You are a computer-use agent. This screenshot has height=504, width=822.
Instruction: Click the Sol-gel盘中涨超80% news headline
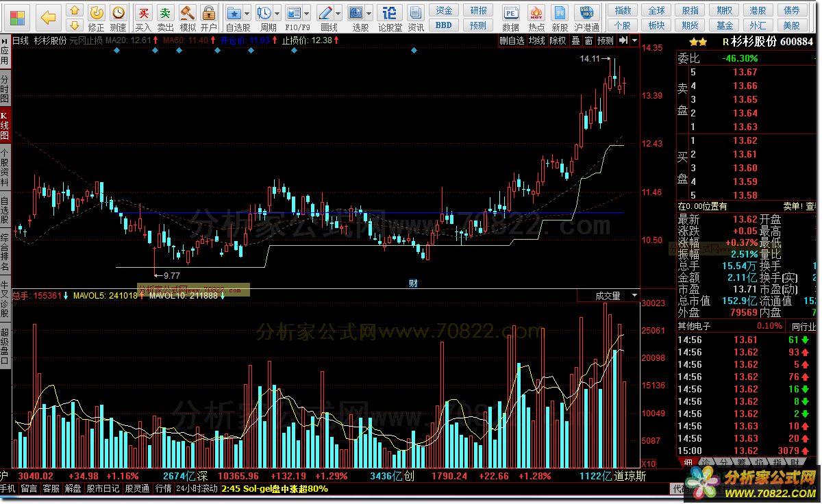tap(284, 489)
